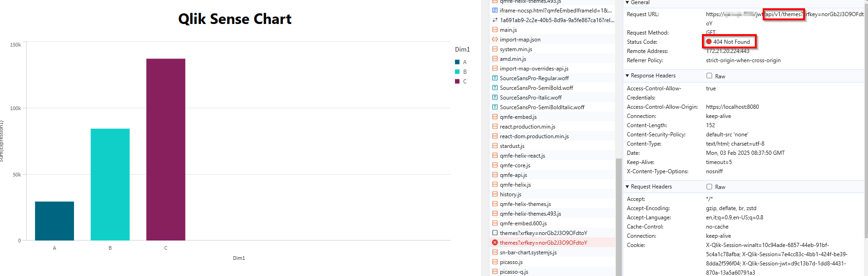The height and width of the screenshot is (276, 868).
Task: Click the red error icon beside failed themes request
Action: [495, 242]
